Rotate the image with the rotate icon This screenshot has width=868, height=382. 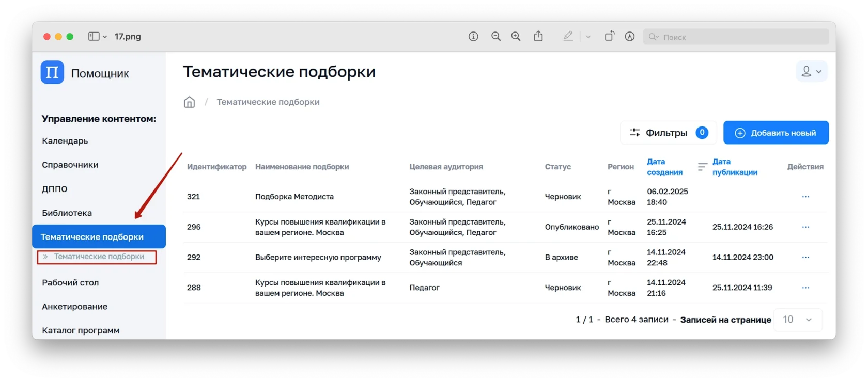pos(610,36)
